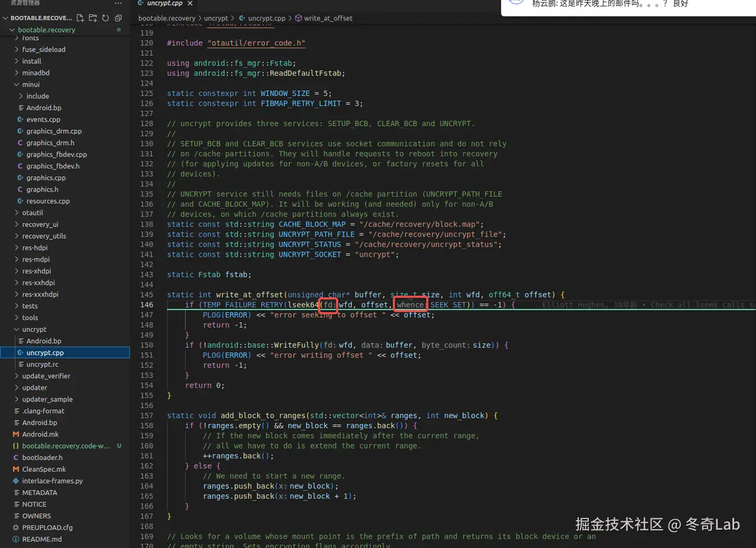Screen dimensions: 756x548
Task: Switch to the uncrypt.cpp editor tab
Action: (164, 4)
